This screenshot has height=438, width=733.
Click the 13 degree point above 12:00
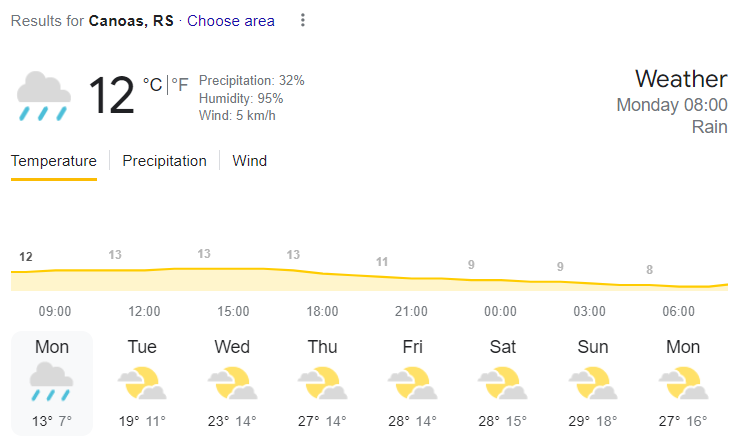tap(115, 255)
